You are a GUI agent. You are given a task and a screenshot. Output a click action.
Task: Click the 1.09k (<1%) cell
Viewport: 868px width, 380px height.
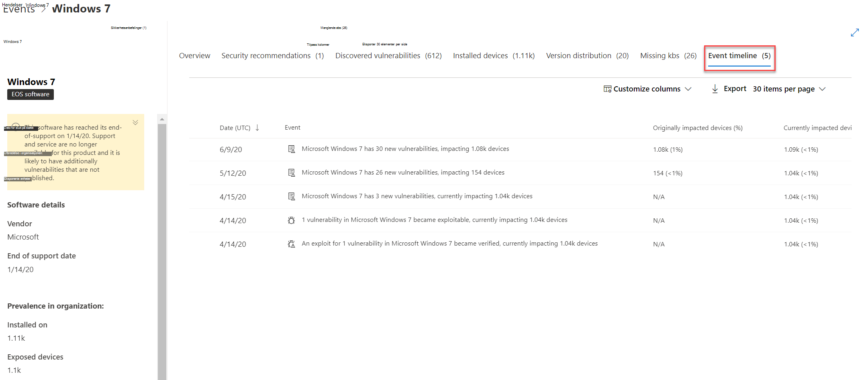point(801,150)
